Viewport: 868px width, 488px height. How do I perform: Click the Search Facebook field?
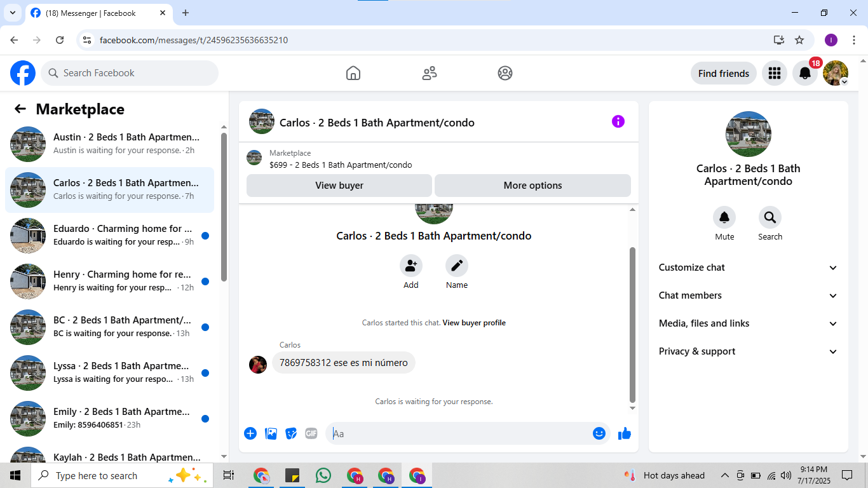point(130,73)
